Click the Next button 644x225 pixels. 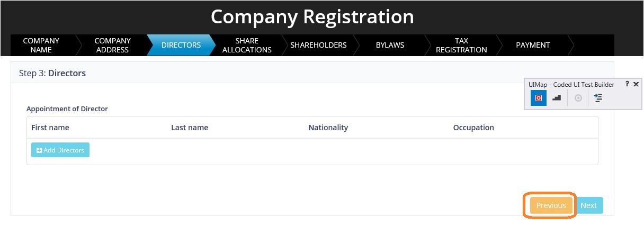coord(588,205)
